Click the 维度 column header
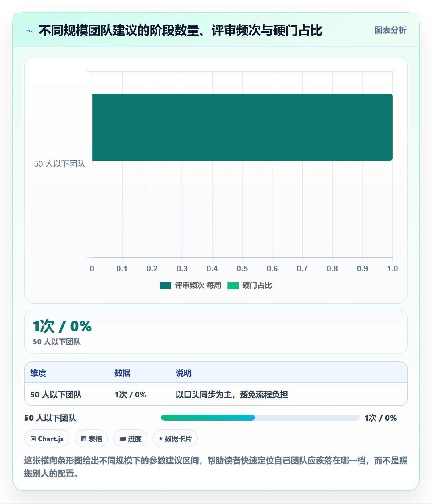Image resolution: width=432 pixels, height=504 pixels. [38, 373]
